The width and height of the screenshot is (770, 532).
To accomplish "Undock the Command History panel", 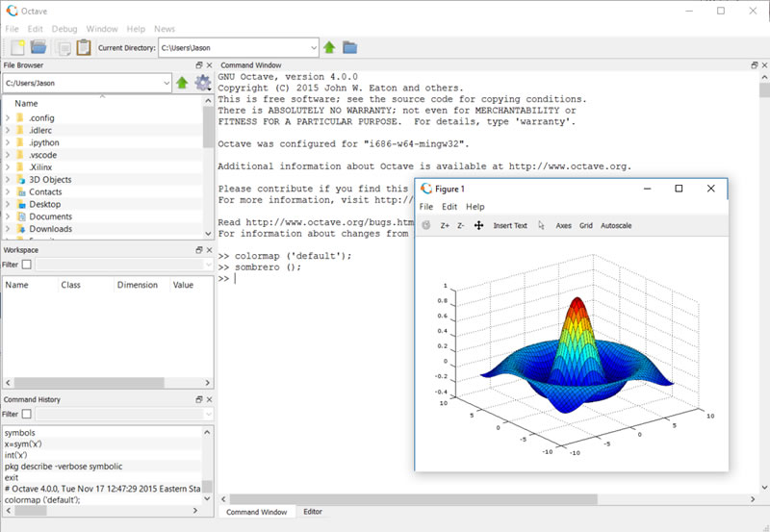I will tap(199, 399).
